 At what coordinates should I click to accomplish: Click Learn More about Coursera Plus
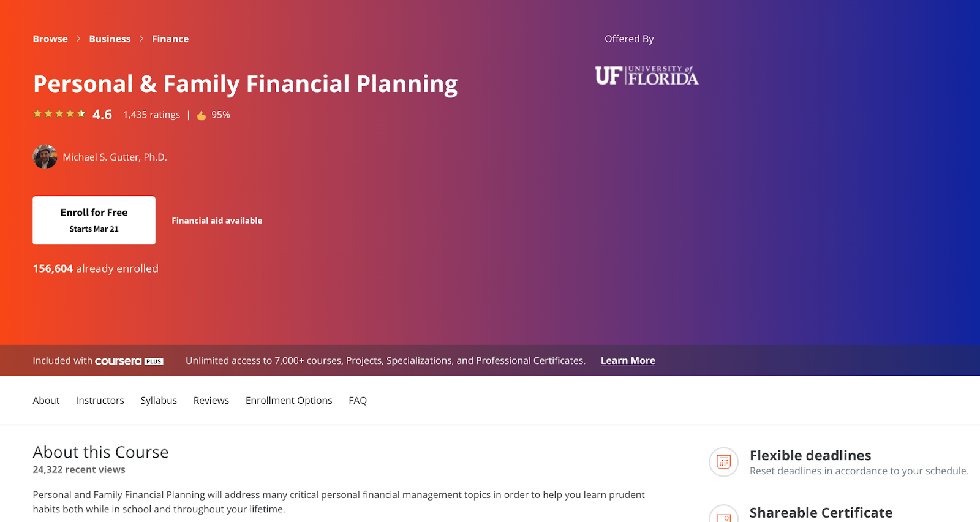[628, 361]
